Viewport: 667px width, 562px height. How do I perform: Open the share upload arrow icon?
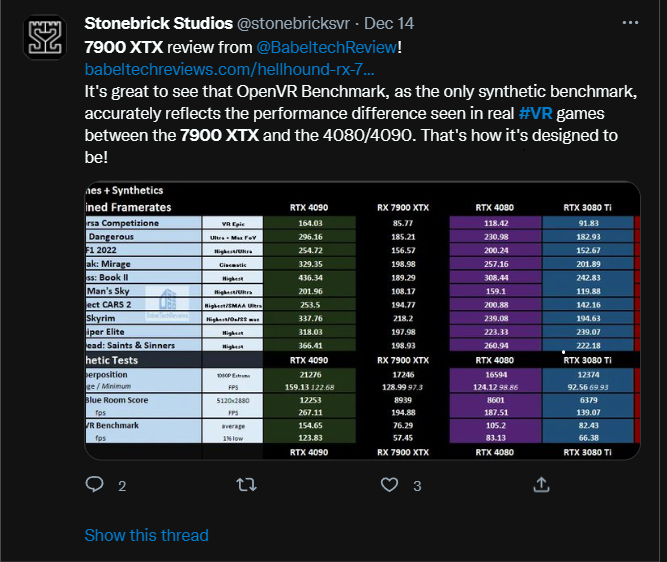tap(541, 485)
